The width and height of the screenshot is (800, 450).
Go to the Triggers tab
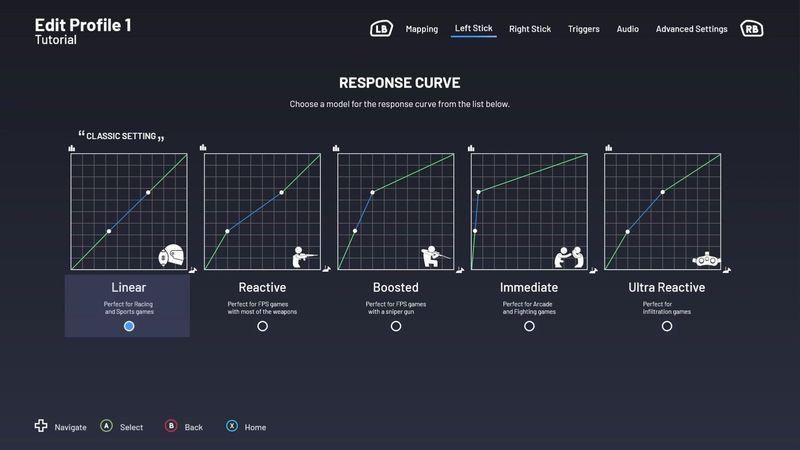[583, 29]
